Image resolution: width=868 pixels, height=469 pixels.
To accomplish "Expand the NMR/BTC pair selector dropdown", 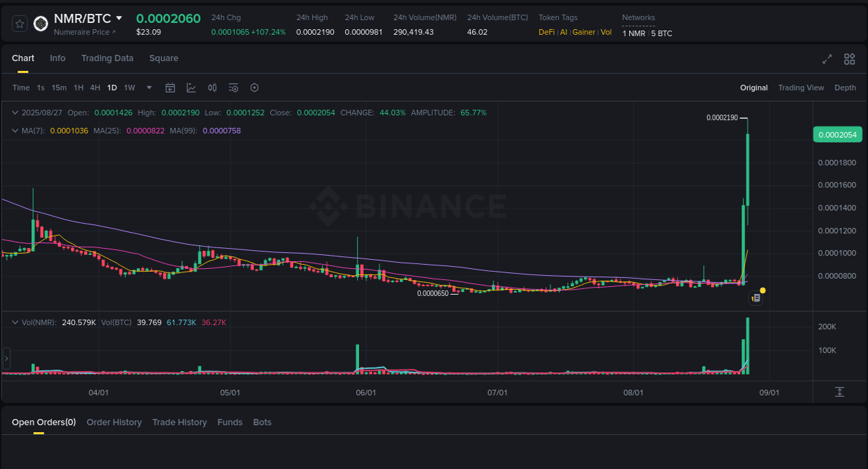I will (119, 19).
